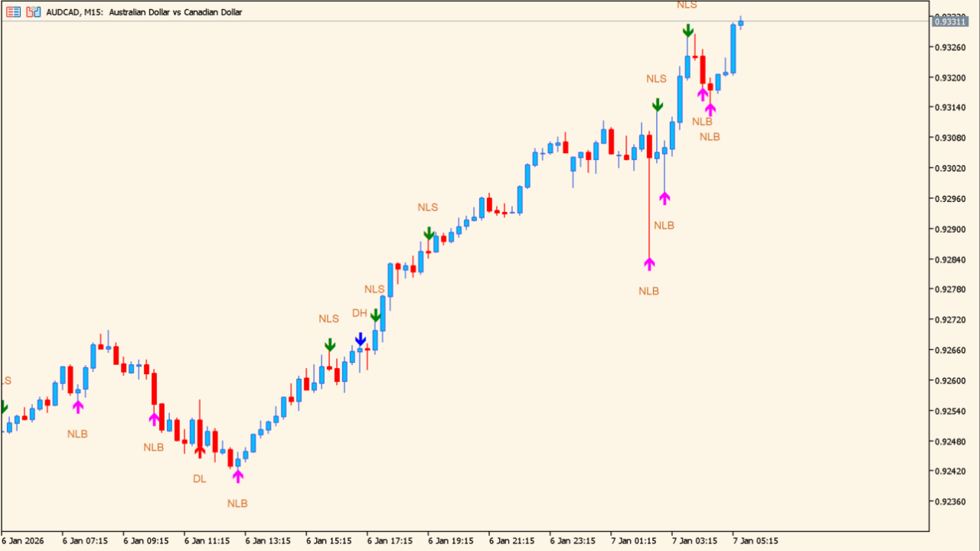Viewport: 980px width, 551px height.
Task: Click the current price tag 0.93311
Action: point(949,22)
